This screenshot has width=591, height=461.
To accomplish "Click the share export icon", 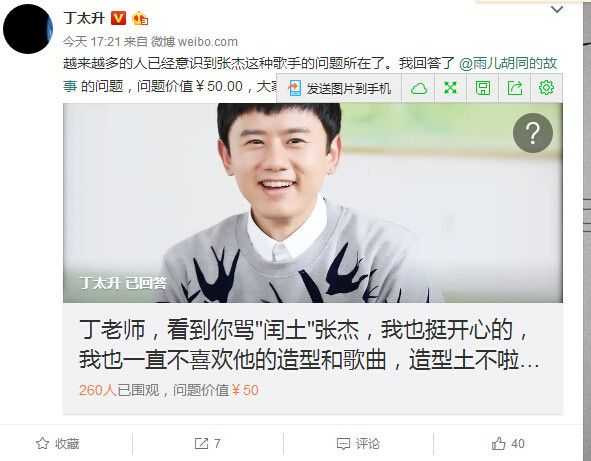I will coord(515,88).
